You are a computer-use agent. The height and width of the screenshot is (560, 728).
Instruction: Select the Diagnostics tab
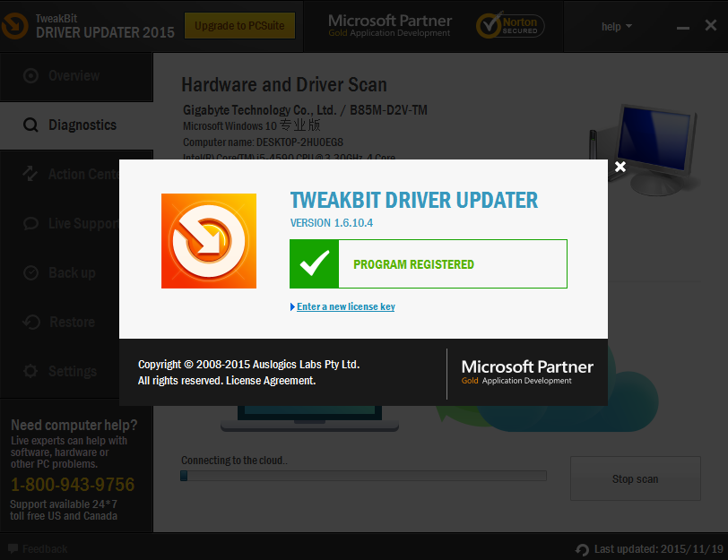(82, 125)
